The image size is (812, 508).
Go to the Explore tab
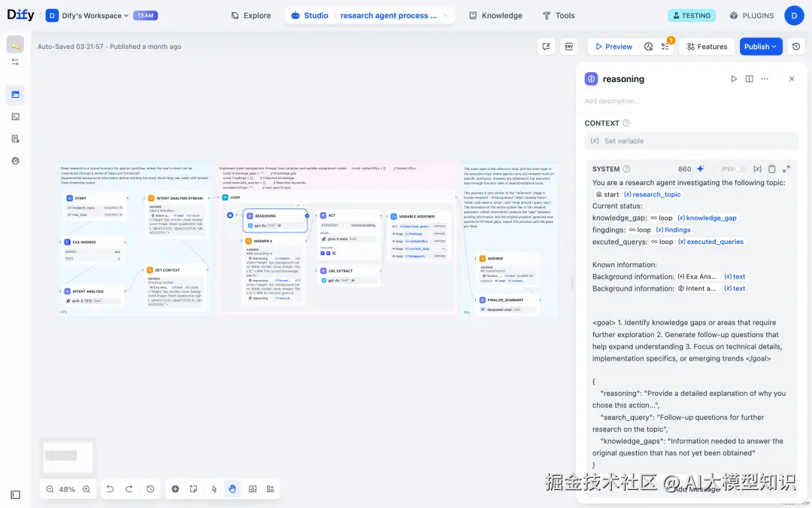[251, 16]
